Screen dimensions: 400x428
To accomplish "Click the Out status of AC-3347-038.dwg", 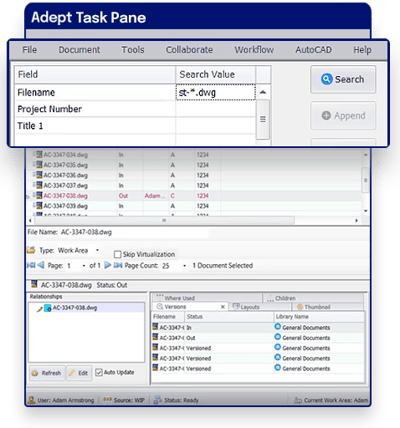I will coord(123,196).
